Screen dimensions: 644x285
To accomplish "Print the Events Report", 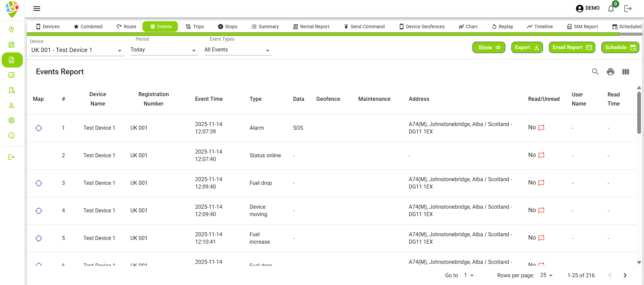I will (x=610, y=72).
